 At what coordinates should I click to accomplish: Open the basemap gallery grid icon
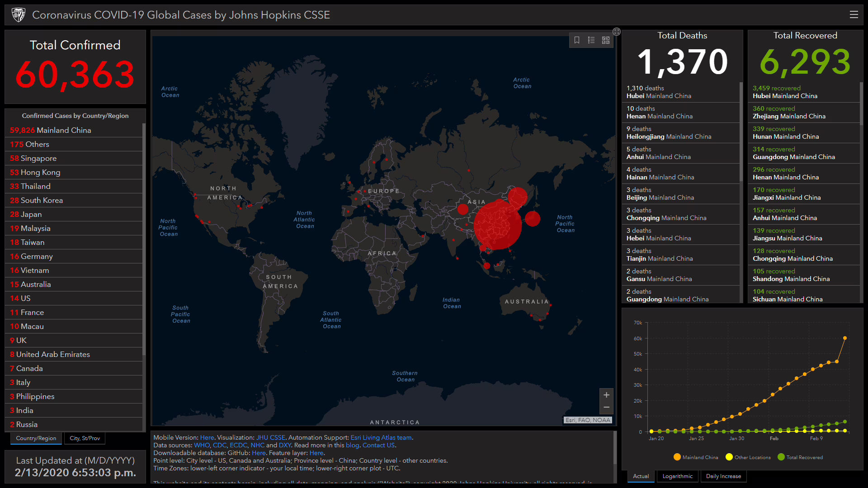[x=606, y=40]
